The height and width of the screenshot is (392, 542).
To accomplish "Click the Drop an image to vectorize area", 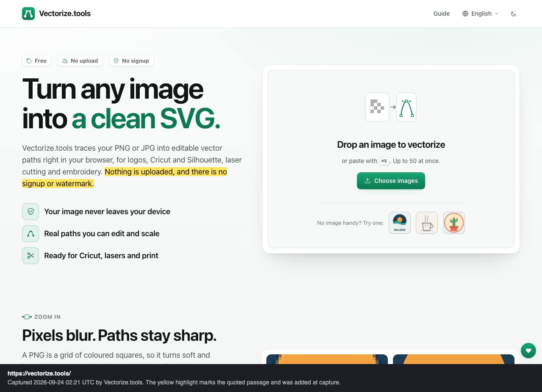I will tap(391, 159).
